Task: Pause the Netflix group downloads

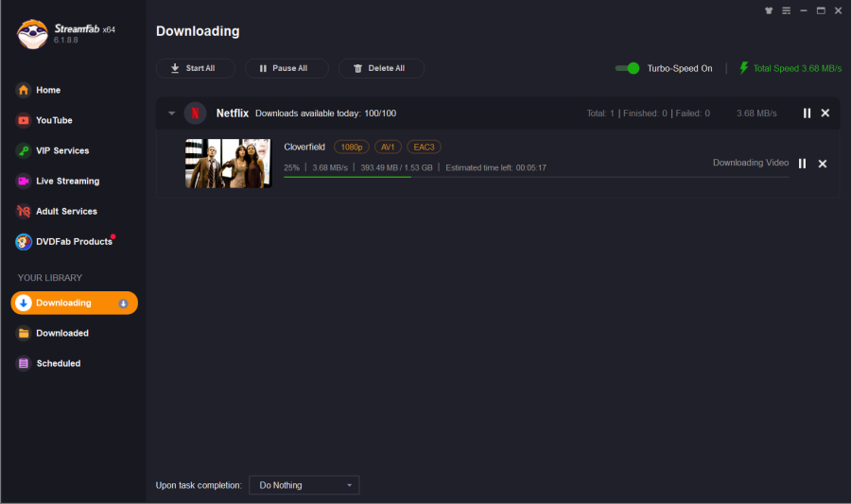Action: (807, 113)
